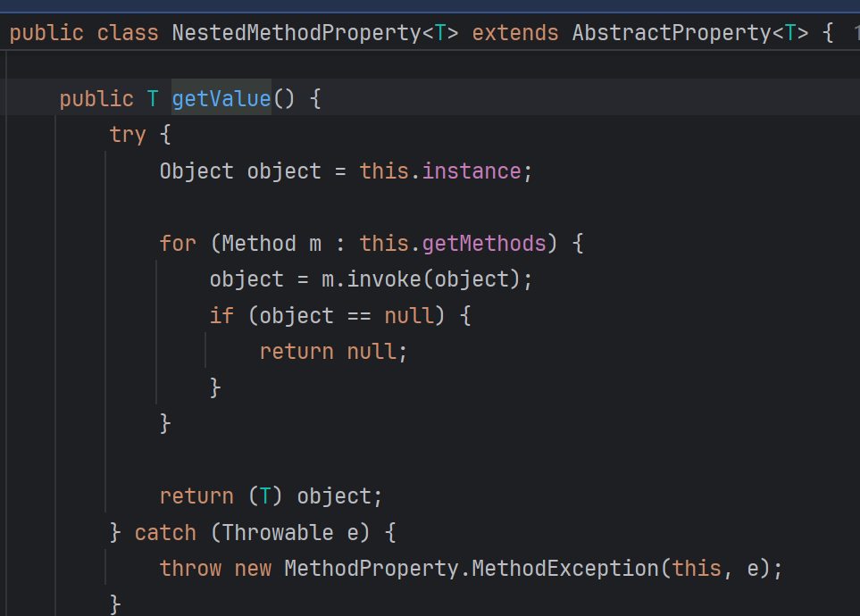Click the Method type in loop declaration
Screen dimensions: 860x616
point(259,243)
